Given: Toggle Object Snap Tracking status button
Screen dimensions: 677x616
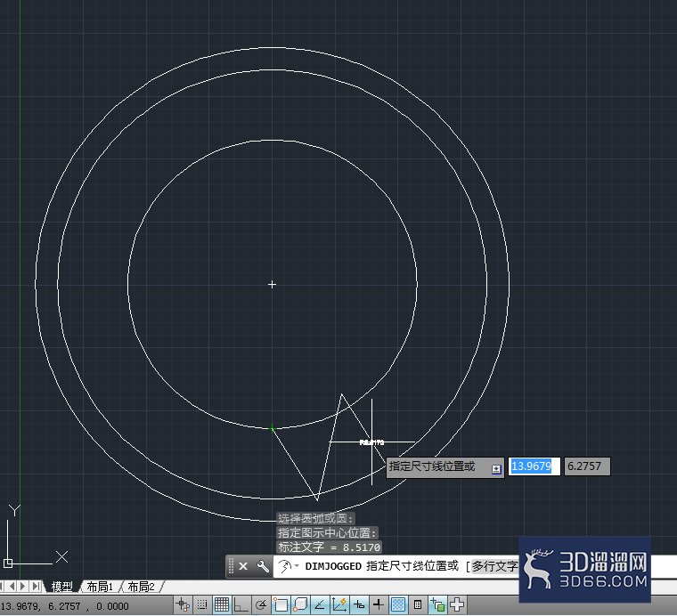Looking at the screenshot, I should 320,604.
